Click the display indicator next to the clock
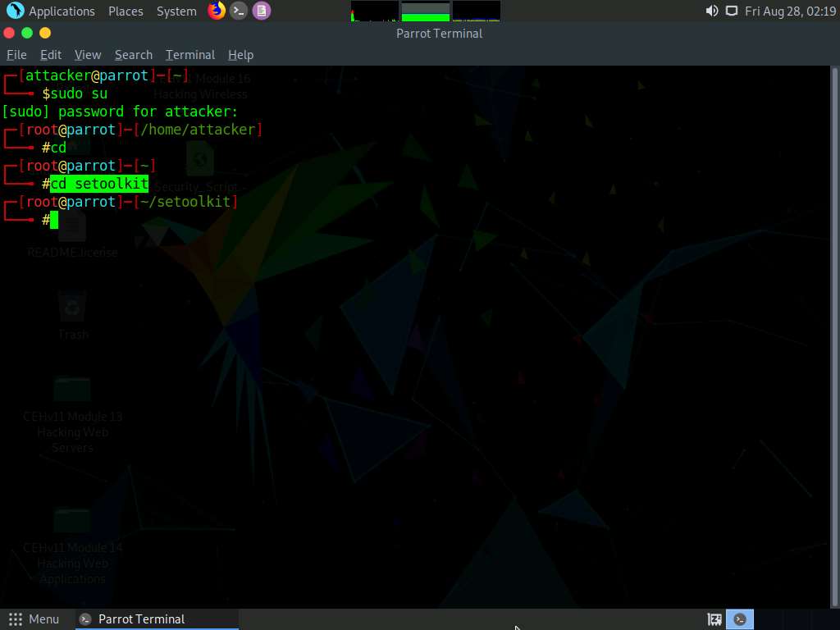The image size is (840, 630). tap(731, 11)
